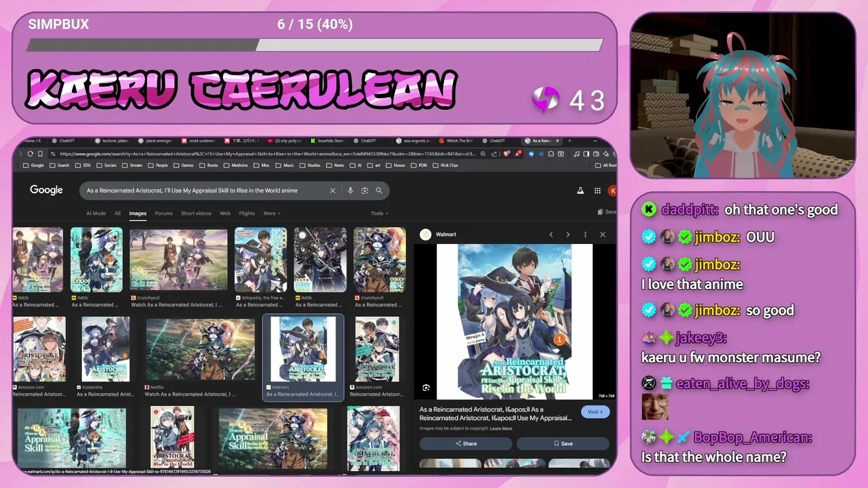Open Google Lens search by image
The image size is (868, 488).
point(365,190)
